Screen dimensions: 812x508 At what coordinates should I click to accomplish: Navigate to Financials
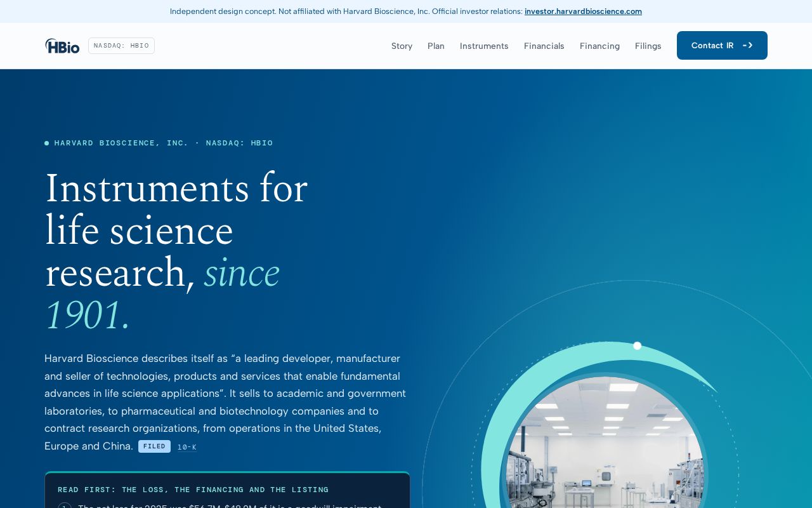pos(544,46)
